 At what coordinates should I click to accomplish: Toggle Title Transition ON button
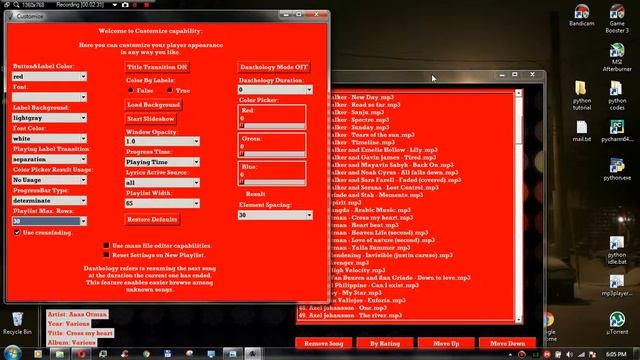click(157, 67)
